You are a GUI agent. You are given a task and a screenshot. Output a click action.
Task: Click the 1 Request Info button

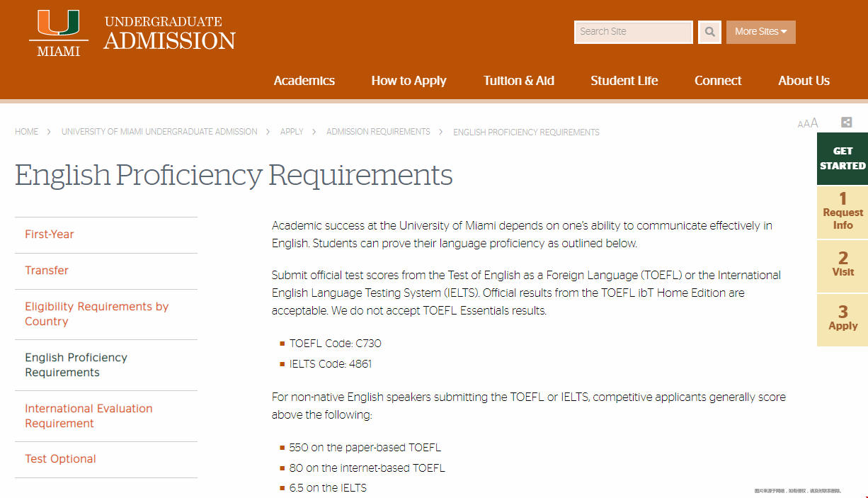pyautogui.click(x=843, y=212)
